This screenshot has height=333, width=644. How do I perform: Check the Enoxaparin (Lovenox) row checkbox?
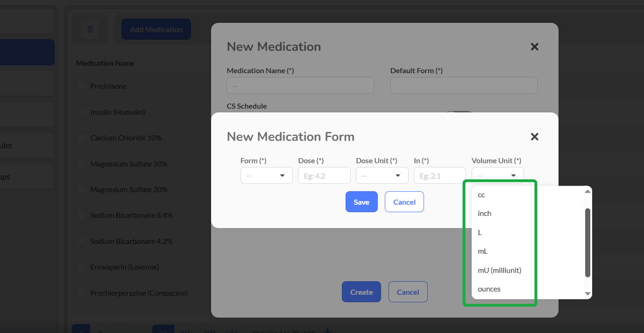[x=82, y=267]
